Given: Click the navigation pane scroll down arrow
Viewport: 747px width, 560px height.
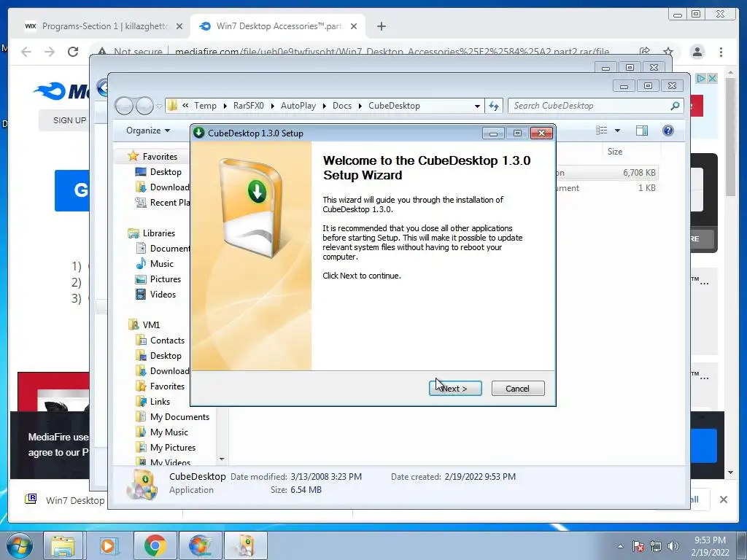Looking at the screenshot, I should pyautogui.click(x=222, y=459).
